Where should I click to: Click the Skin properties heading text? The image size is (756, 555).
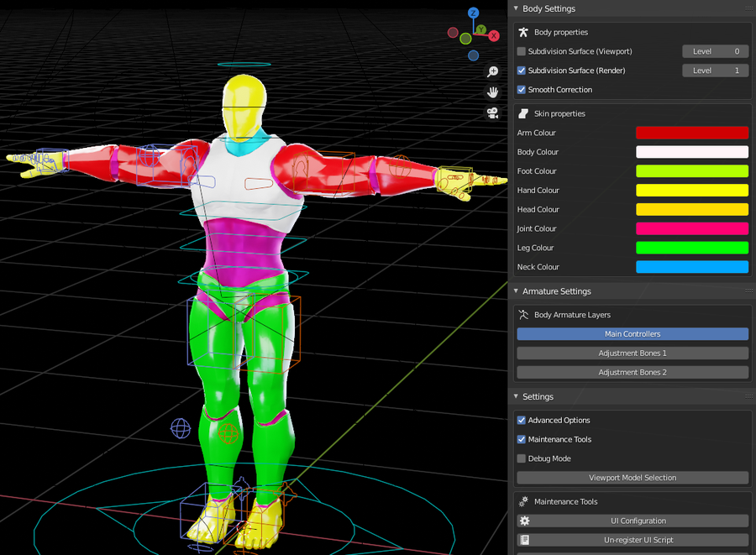pyautogui.click(x=559, y=113)
